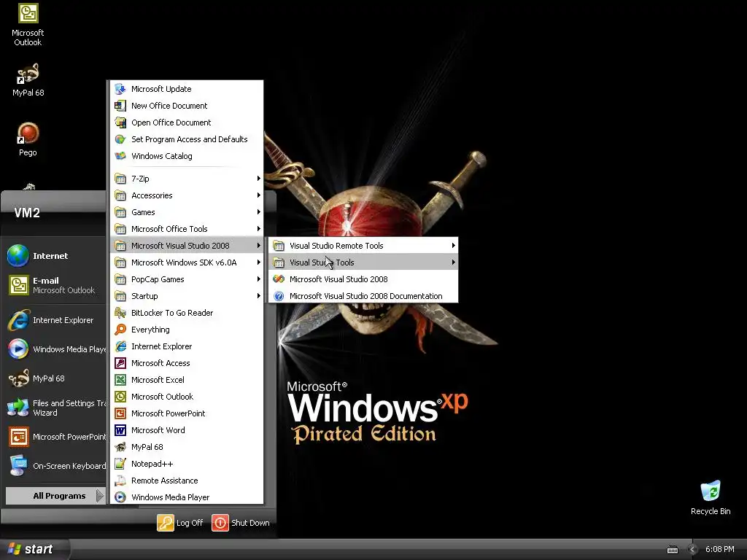747x560 pixels.
Task: Choose the Accessories menu entry
Action: click(187, 195)
